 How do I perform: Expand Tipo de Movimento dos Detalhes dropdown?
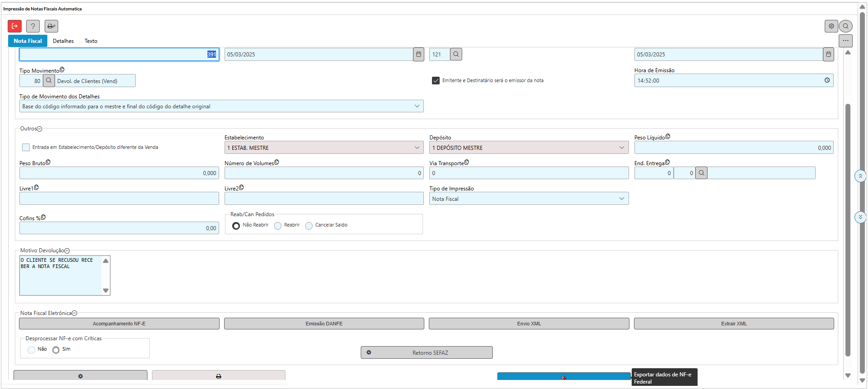pyautogui.click(x=417, y=106)
